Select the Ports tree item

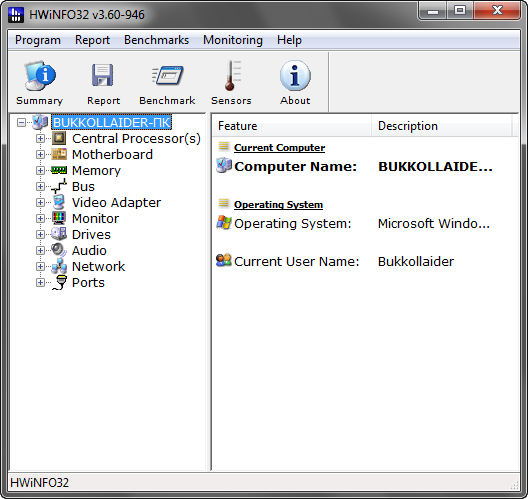coord(88,282)
